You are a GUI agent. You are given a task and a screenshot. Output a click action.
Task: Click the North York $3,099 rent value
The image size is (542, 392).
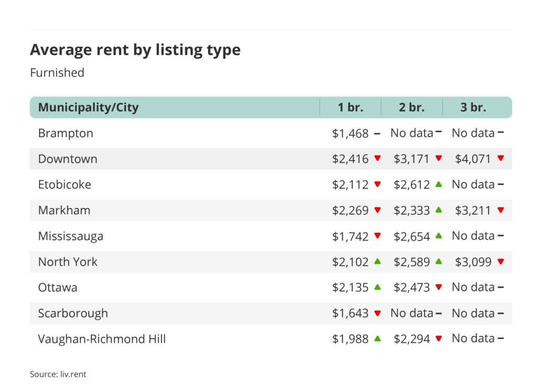click(473, 261)
